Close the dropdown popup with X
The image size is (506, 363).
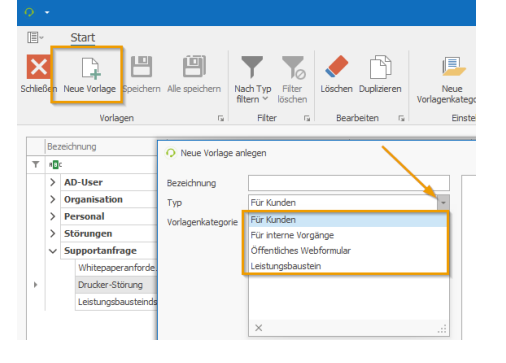258,328
